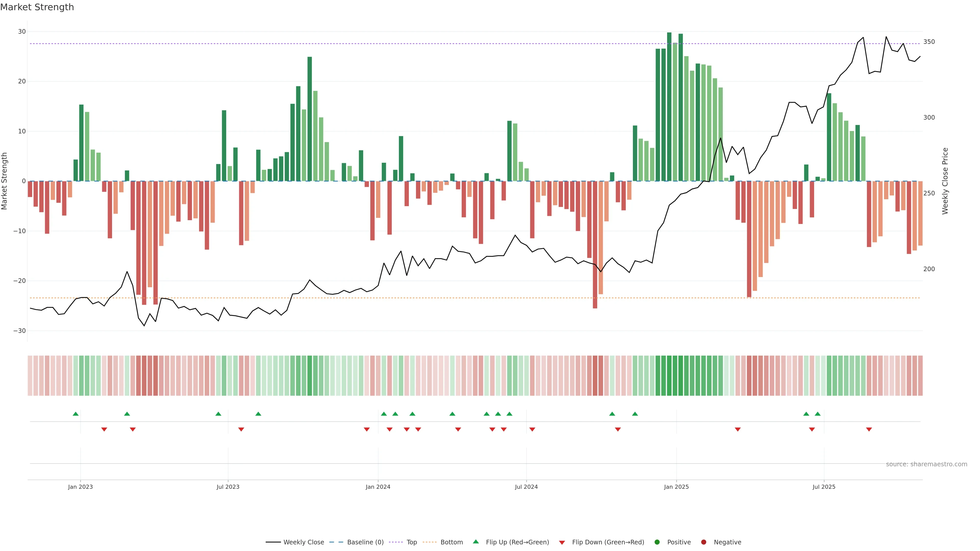Click the Market Strength y-axis title
Viewport: 980px width, 551px height.
pos(4,181)
